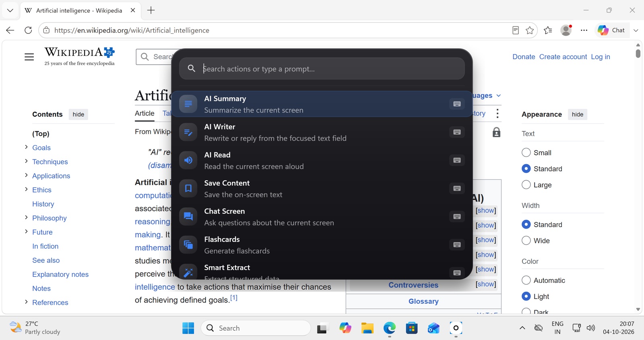Add this page to favorites star icon
The image size is (644, 340).
[530, 30]
